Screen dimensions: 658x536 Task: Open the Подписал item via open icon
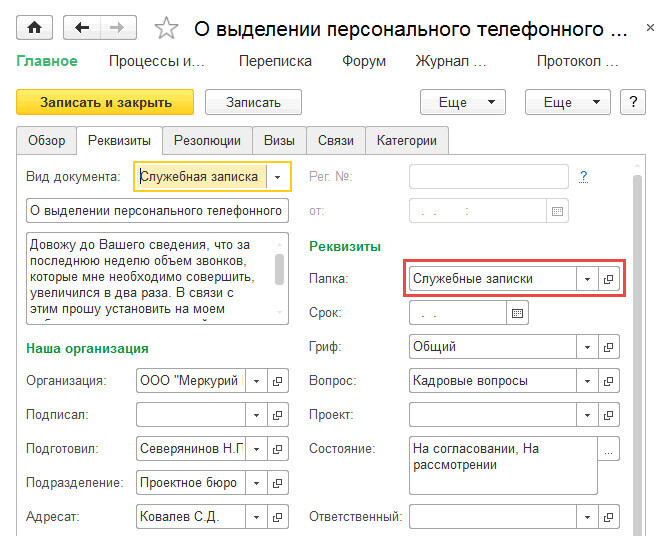278,415
